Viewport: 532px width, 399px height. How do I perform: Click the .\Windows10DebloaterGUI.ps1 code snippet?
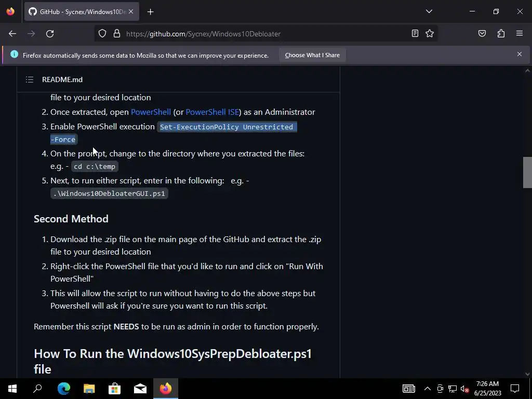[109, 193]
